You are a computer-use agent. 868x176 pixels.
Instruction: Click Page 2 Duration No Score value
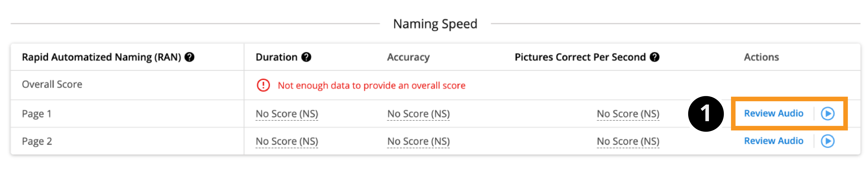[x=287, y=141]
